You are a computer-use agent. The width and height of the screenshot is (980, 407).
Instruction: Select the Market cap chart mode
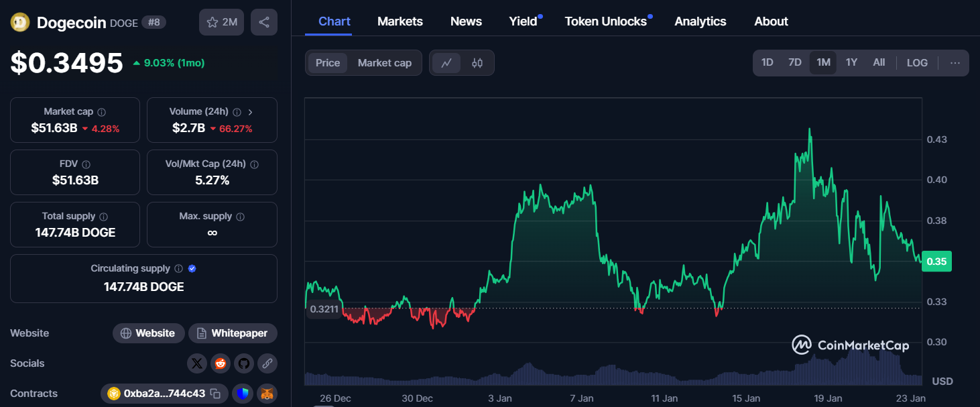tap(385, 63)
